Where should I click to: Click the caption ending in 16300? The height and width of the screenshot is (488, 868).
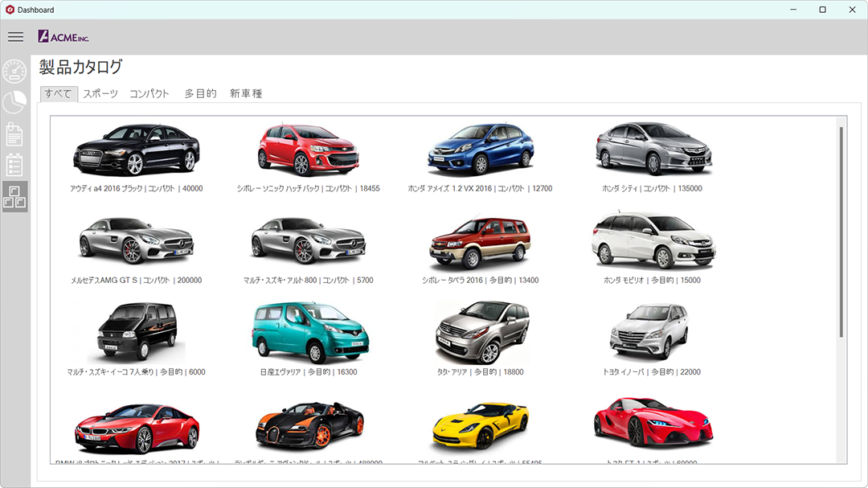click(309, 372)
